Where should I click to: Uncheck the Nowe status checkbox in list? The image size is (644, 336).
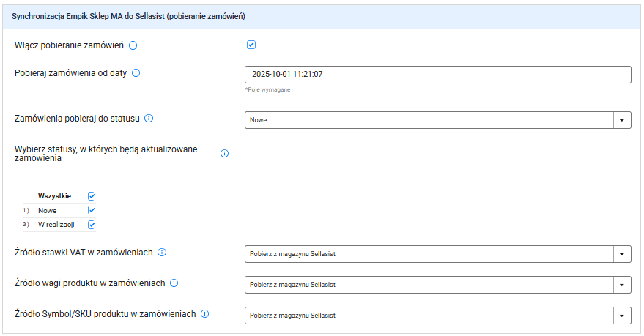92,210
